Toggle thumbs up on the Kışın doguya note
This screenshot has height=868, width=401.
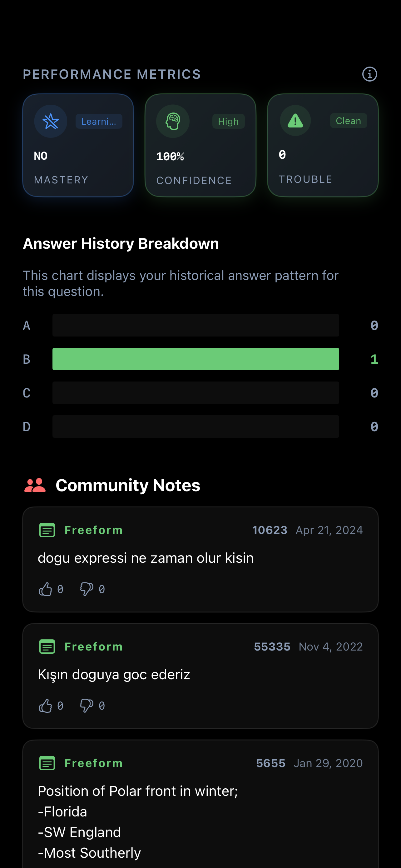pyautogui.click(x=46, y=706)
